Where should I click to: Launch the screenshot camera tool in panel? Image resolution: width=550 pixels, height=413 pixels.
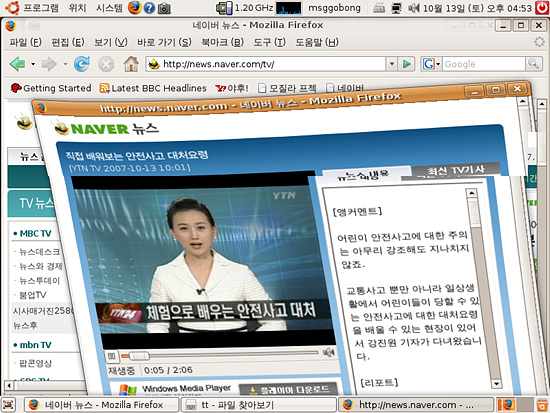(164, 8)
